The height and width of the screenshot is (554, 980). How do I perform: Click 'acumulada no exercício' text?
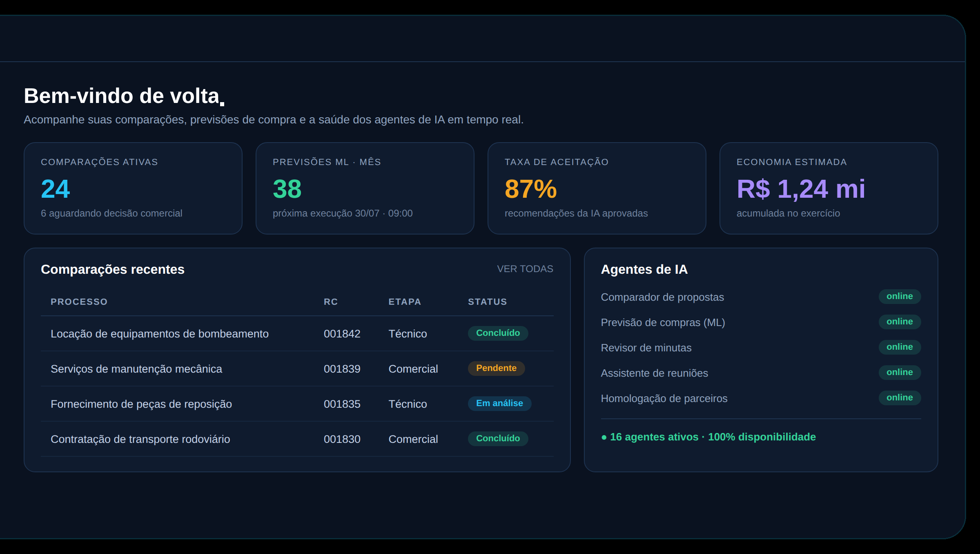pos(788,213)
